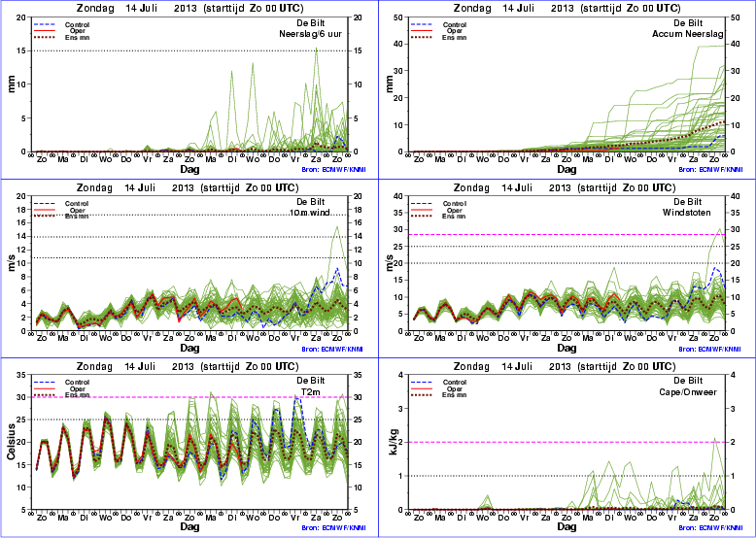
Task: Click the "Celsius" y-axis label
Action: (13, 442)
